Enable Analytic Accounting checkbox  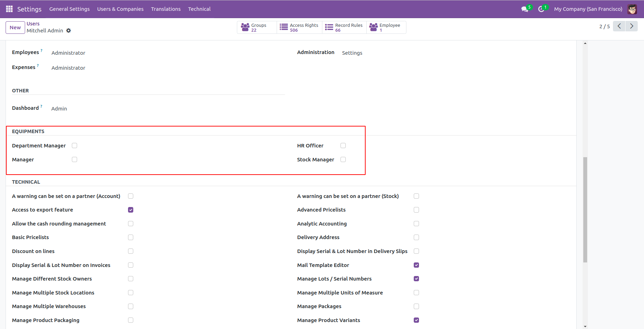click(416, 224)
